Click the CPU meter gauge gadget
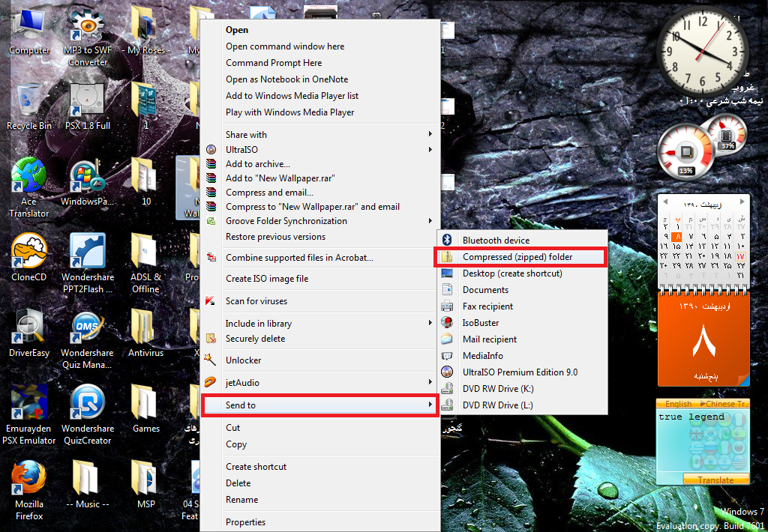This screenshot has height=532, width=768. coord(684,152)
